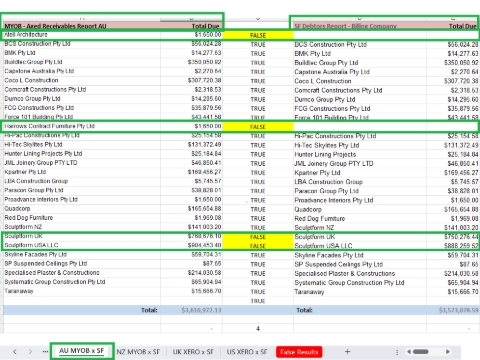This screenshot has height=360, width=480.
Task: Select the yellow FALSE cell in the Atell Architecture row
Action: [258, 35]
